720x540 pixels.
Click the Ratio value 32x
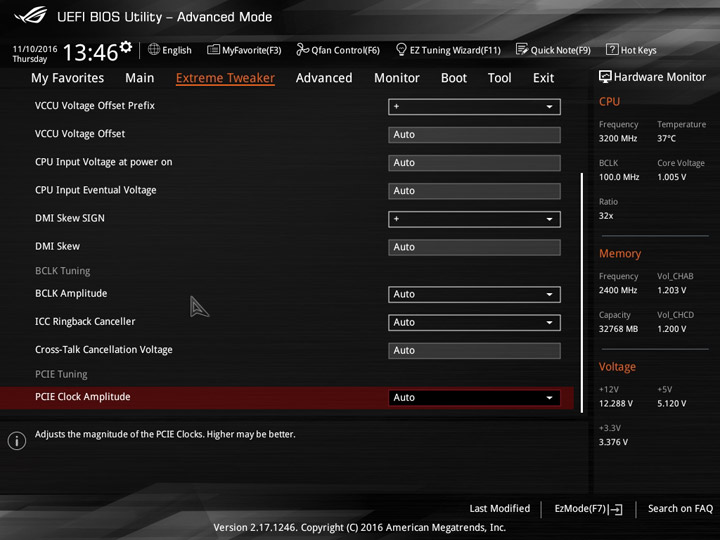pos(606,215)
